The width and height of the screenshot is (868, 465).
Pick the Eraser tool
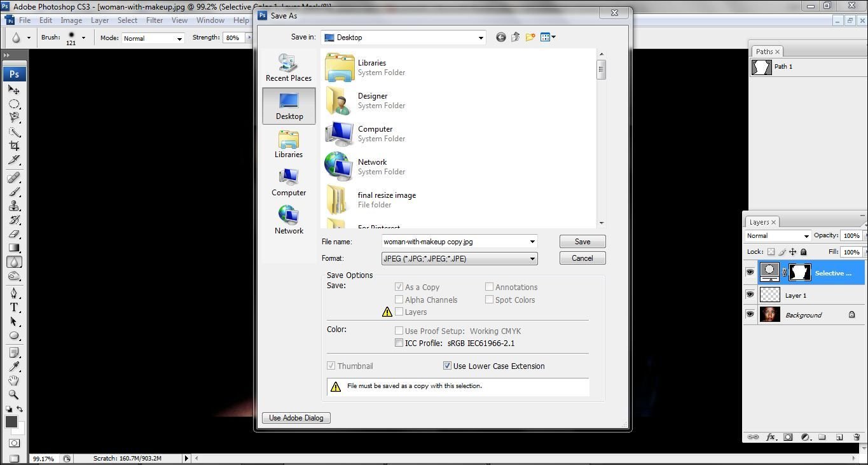tap(14, 234)
